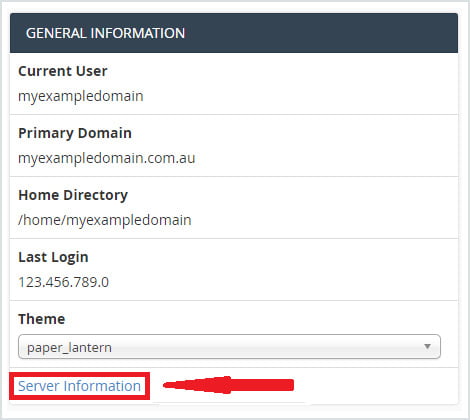Click the Current User label
The width and height of the screenshot is (470, 420).
(x=63, y=71)
